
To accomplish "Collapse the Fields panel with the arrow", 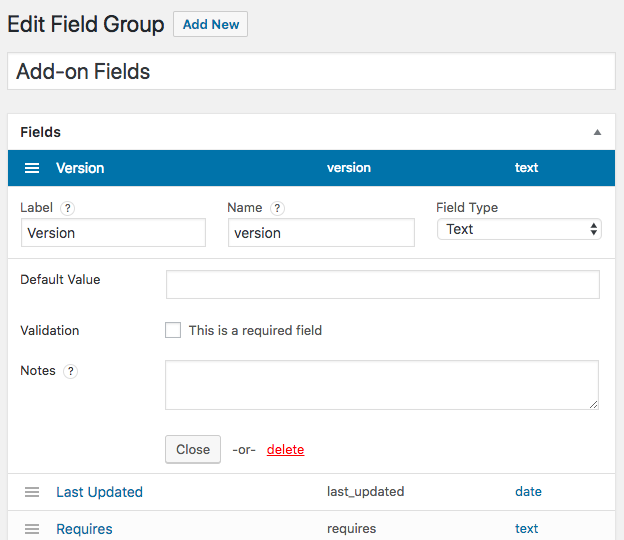I will 597,132.
